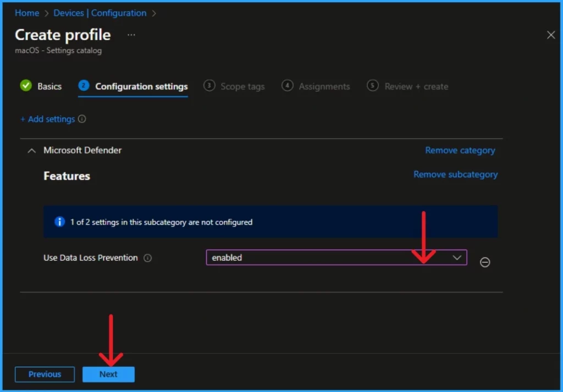Image resolution: width=563 pixels, height=392 pixels.
Task: Open the Use Data Loss Prevention dropdown
Action: [336, 257]
